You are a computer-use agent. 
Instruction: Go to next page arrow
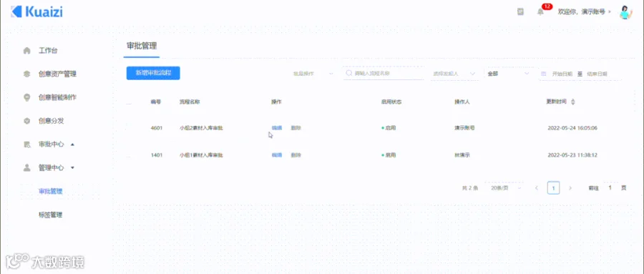(570, 188)
